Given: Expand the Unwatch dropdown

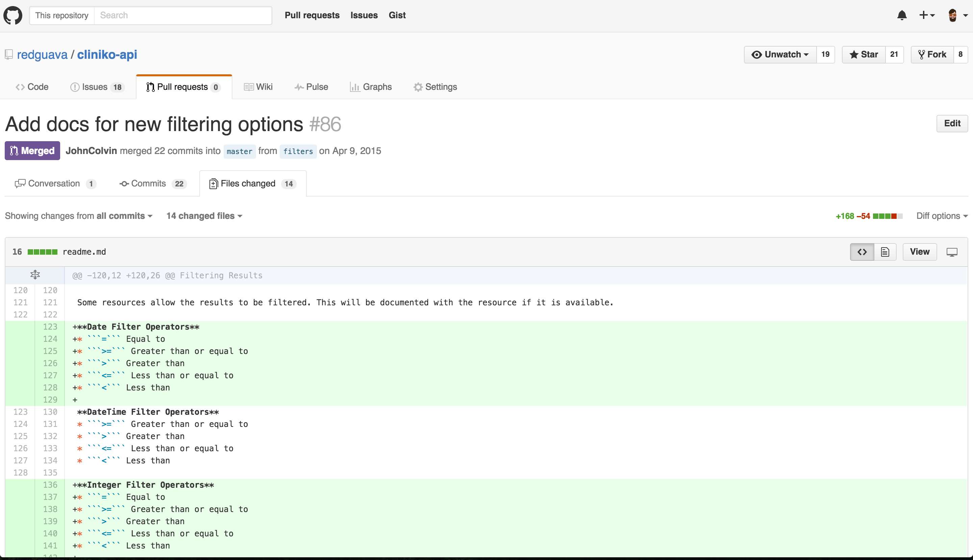Looking at the screenshot, I should tap(780, 55).
